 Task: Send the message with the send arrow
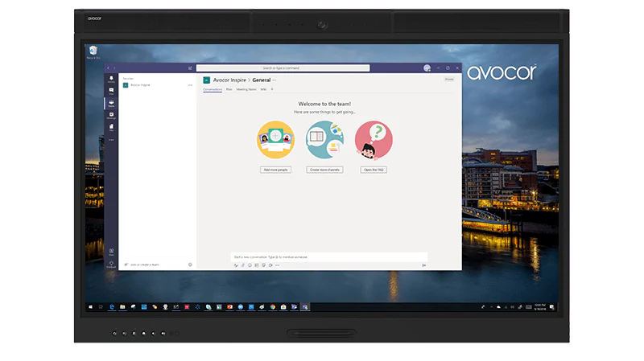coord(424,265)
